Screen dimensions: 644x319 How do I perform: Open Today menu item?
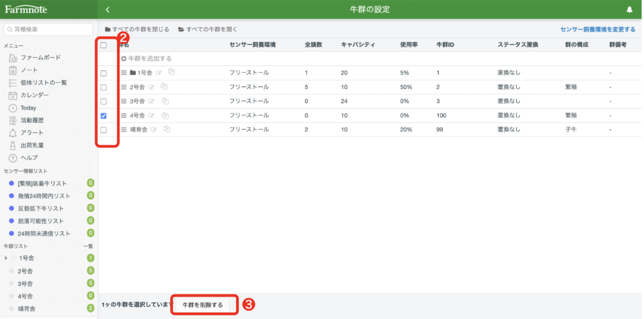coord(28,108)
